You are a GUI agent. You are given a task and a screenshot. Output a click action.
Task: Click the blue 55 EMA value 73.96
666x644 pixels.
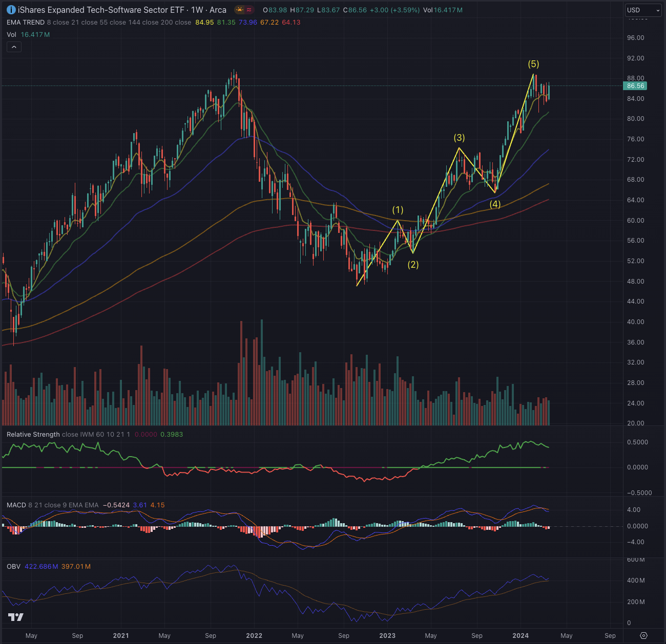(248, 23)
